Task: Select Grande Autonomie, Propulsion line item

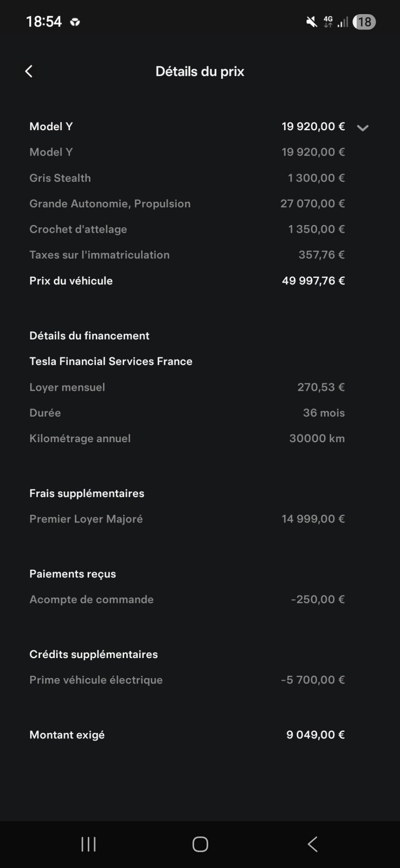Action: (x=187, y=203)
